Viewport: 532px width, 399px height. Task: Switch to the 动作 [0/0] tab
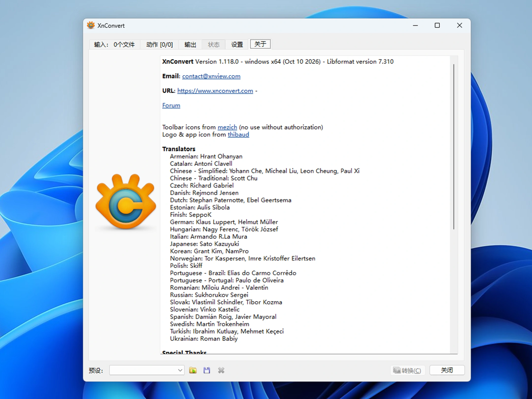coord(159,45)
